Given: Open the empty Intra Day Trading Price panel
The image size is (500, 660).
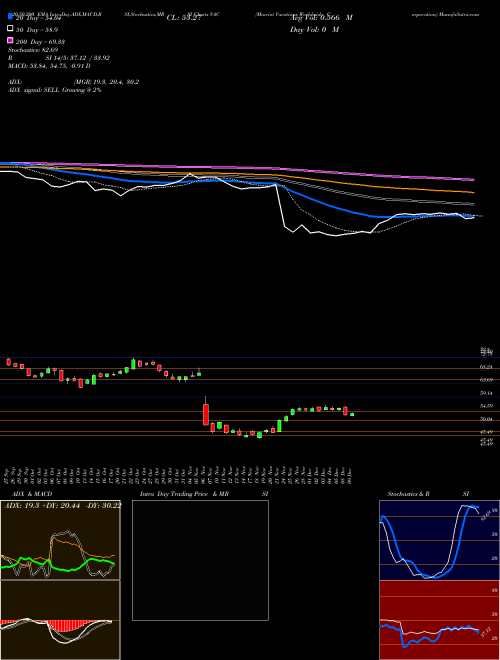Looking at the screenshot, I should point(200,560).
